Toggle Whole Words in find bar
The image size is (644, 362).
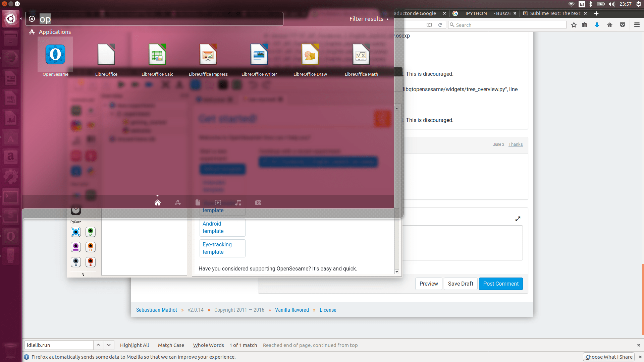209,345
